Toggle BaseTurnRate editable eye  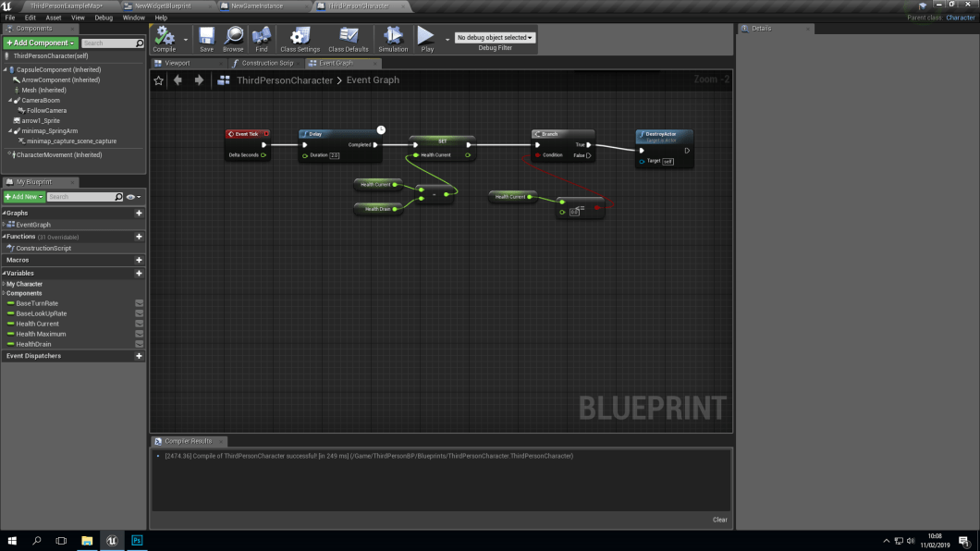click(140, 303)
